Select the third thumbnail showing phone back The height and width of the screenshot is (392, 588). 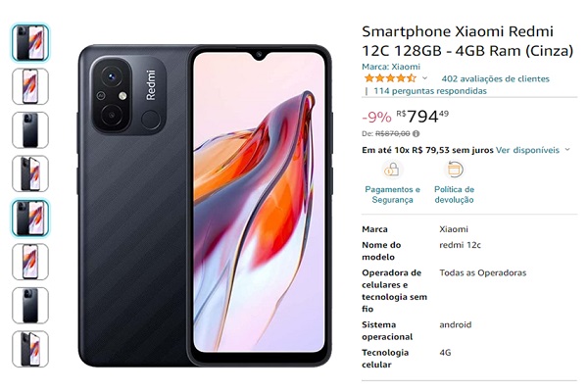click(30, 130)
